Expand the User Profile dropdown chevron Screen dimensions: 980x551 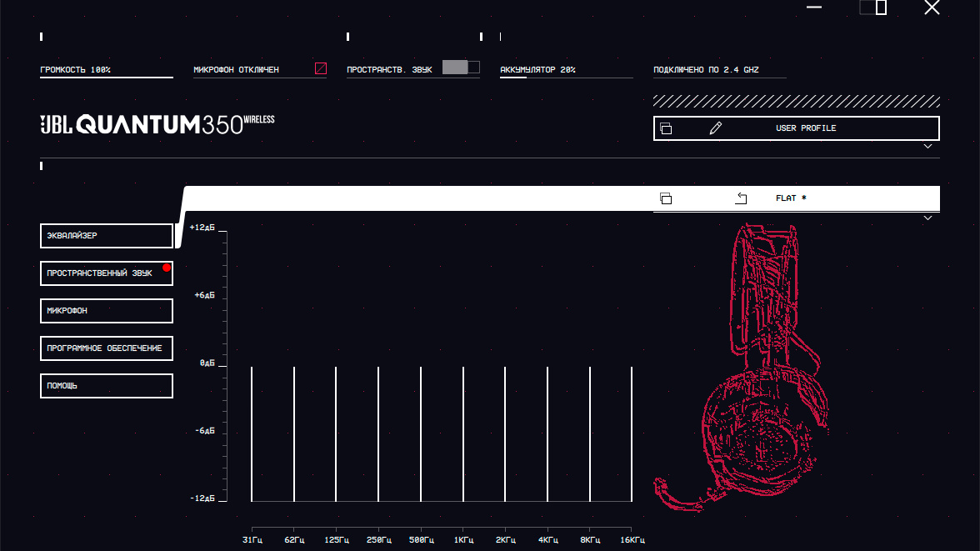click(927, 147)
